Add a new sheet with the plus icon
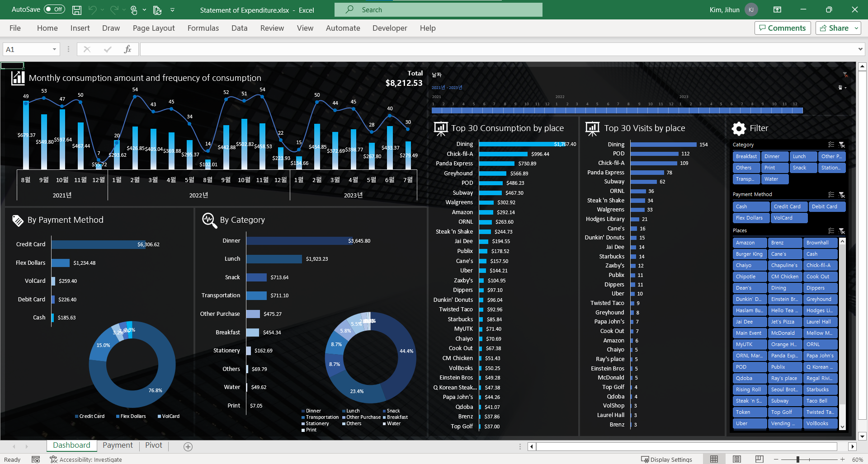Screen dimensions: 868x464 point(188,446)
